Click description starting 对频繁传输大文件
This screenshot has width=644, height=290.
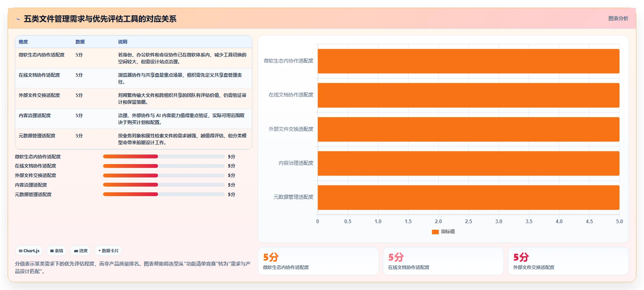pos(182,99)
